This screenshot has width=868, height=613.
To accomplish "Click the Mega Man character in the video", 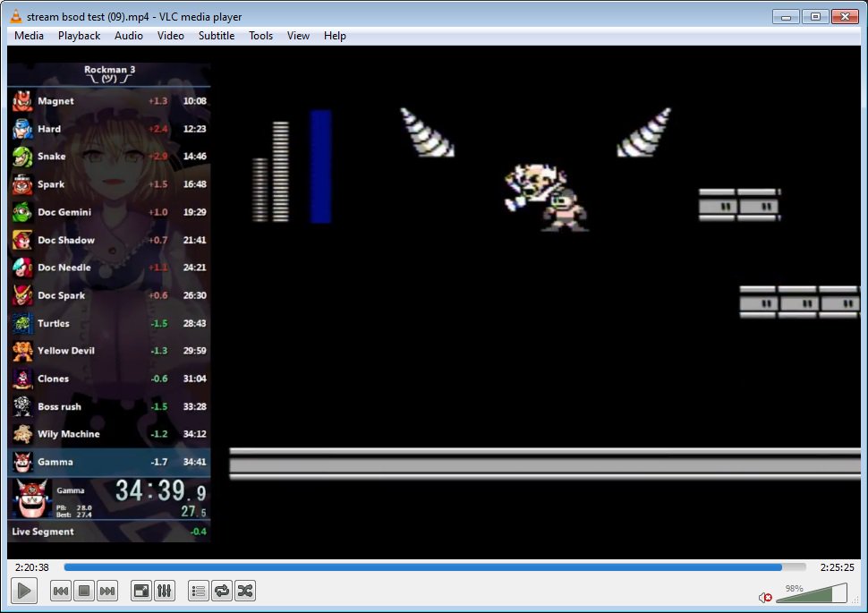I will point(566,210).
